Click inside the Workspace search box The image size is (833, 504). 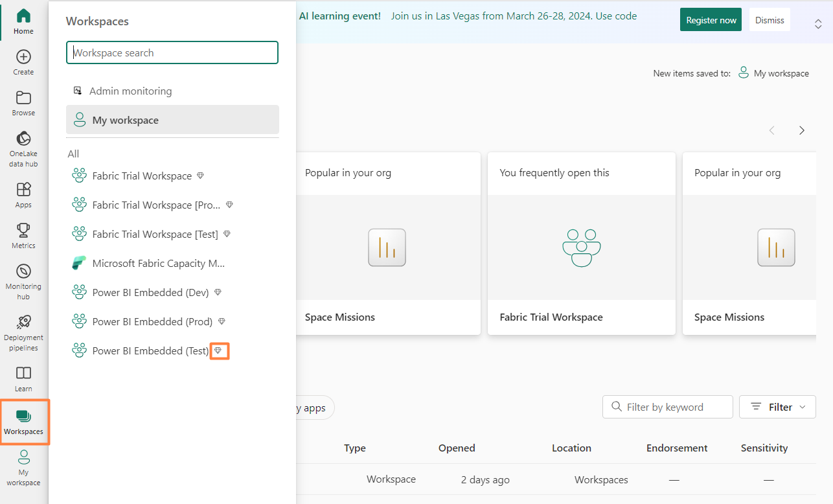tap(172, 53)
